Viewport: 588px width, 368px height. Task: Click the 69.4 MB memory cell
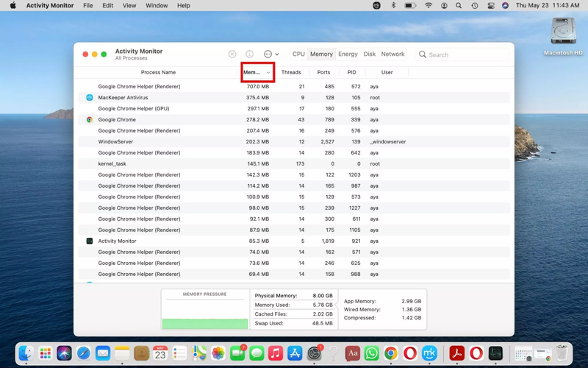[259, 274]
